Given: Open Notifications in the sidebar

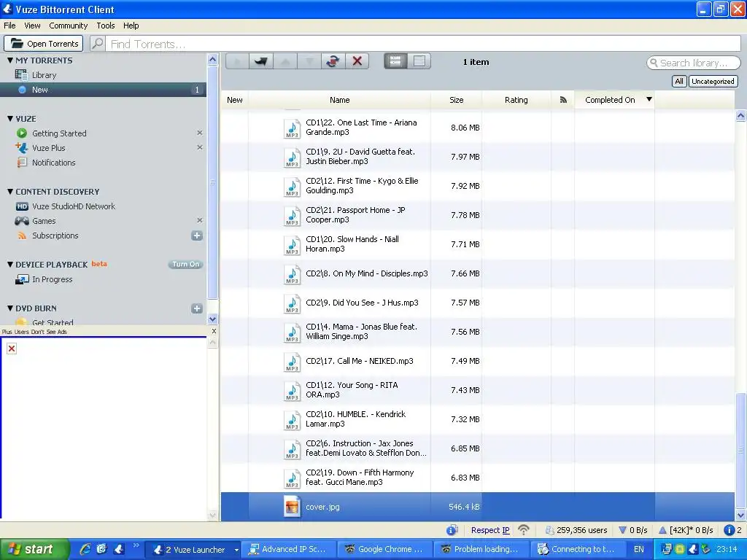Looking at the screenshot, I should pos(54,163).
